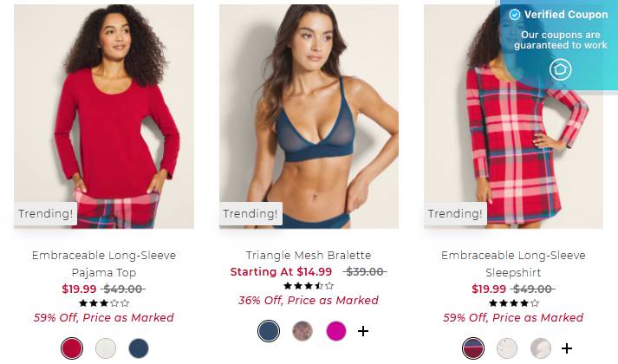
Task: Select navy swatch for Pajama Top
Action: click(x=139, y=348)
